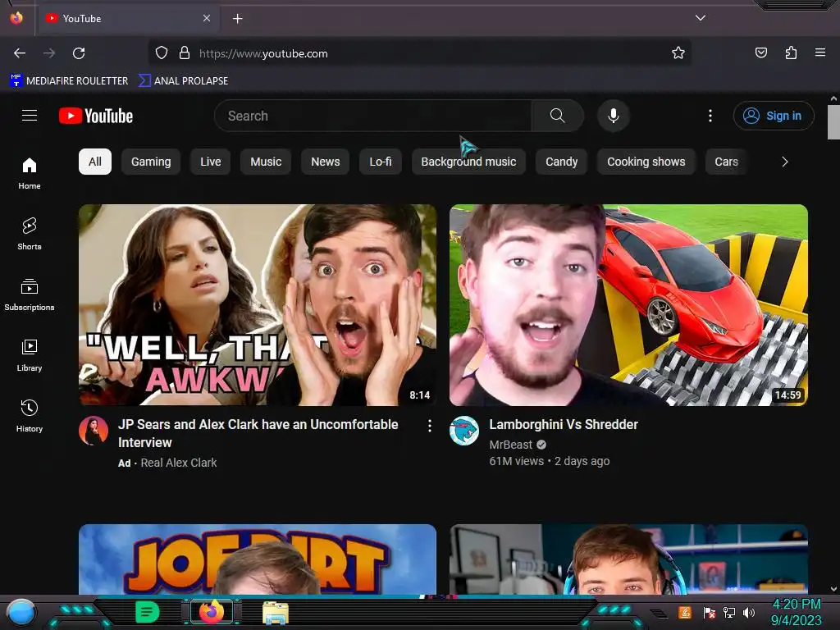Click the Sign in button
840x630 pixels.
(x=774, y=116)
